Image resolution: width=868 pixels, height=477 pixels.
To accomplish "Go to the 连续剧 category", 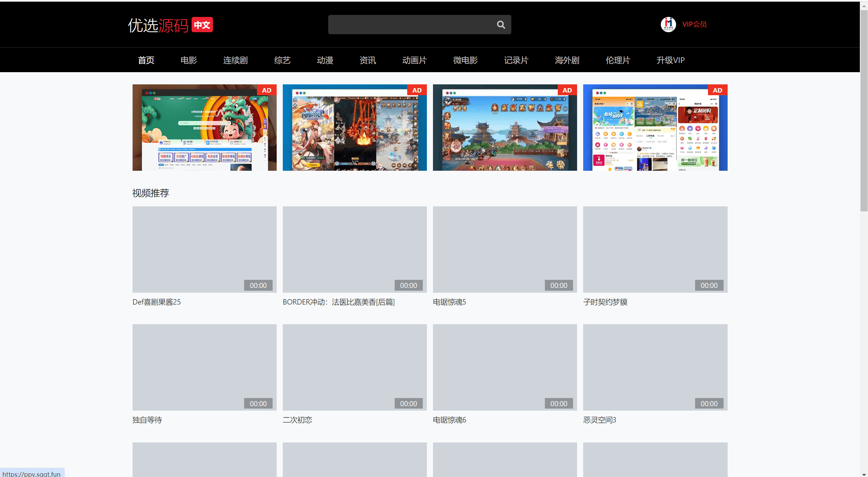I will point(235,60).
